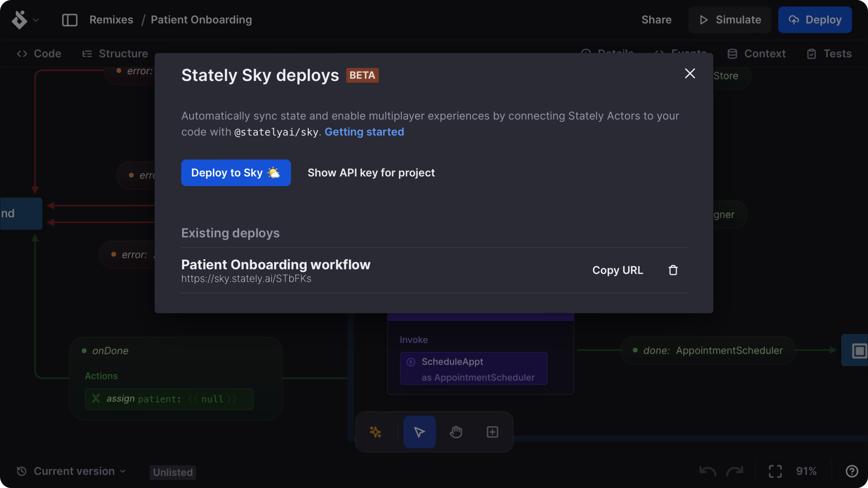Expand the workspace chevron next to the logo
This screenshot has height=488, width=868.
pos(36,20)
